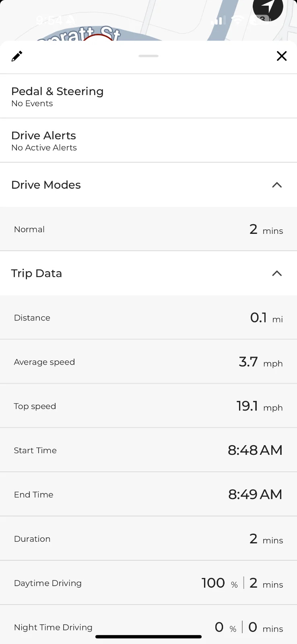Open Pedal & Steering events
Viewport: 297px width, 644px height.
(x=148, y=96)
